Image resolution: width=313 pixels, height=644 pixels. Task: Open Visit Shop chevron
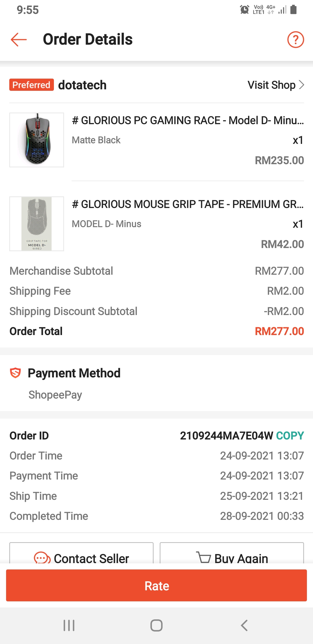[301, 85]
